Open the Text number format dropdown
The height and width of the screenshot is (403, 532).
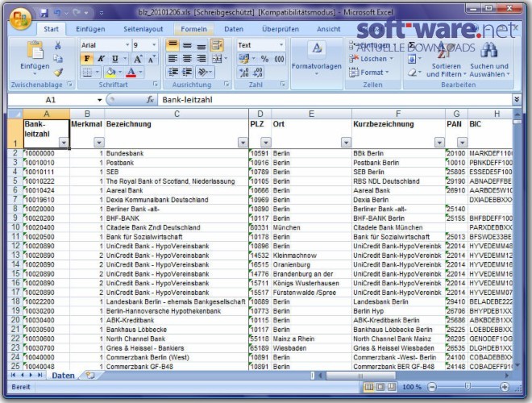pyautogui.click(x=281, y=45)
